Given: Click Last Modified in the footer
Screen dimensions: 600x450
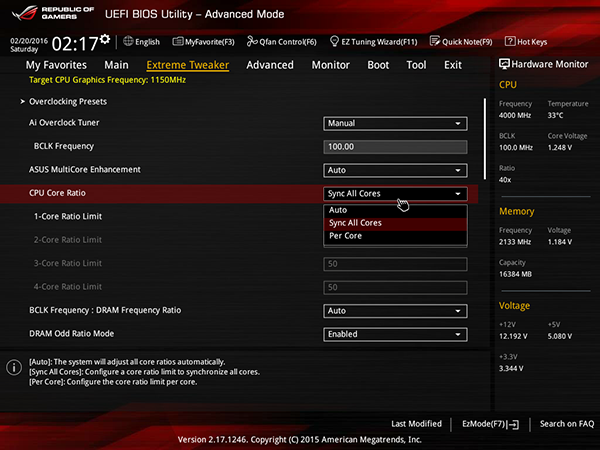Looking at the screenshot, I should [x=416, y=424].
